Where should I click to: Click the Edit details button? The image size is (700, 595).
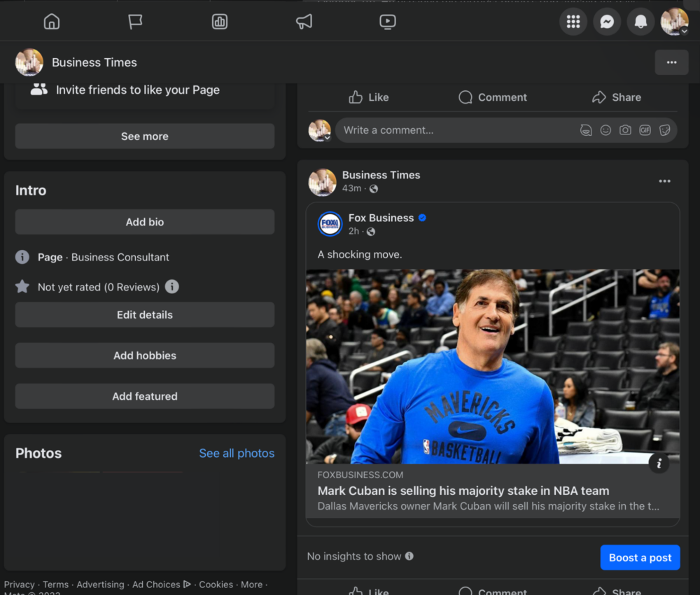click(145, 315)
